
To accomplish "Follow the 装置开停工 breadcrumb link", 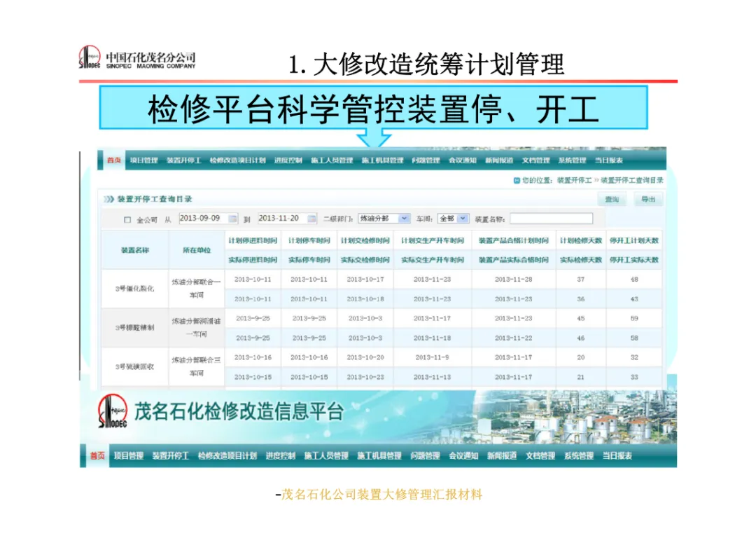I will (x=574, y=181).
